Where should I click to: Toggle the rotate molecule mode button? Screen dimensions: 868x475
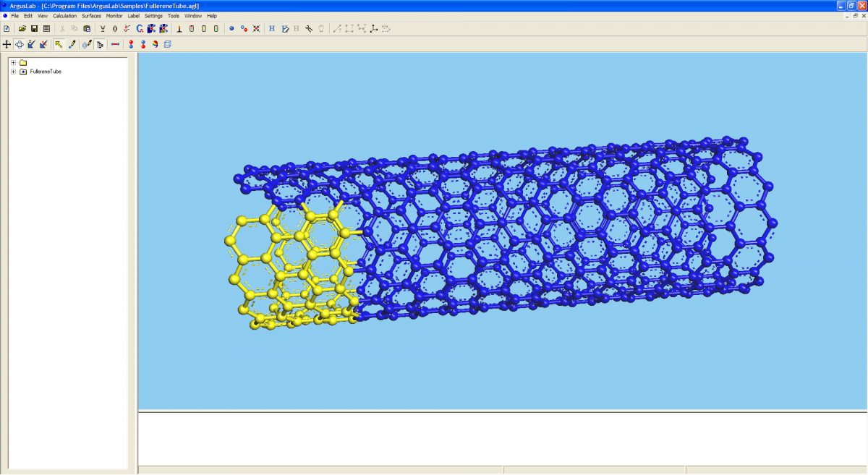20,45
